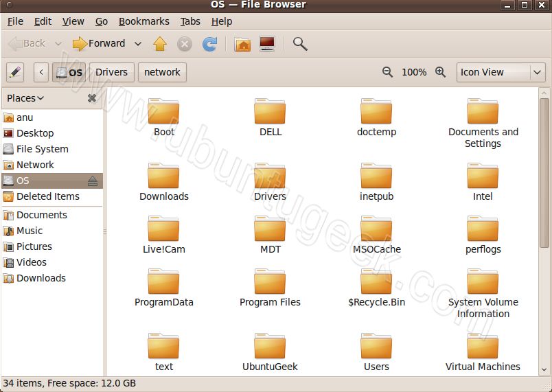Jump to Drivers in the path bar
The image size is (552, 392).
(112, 73)
